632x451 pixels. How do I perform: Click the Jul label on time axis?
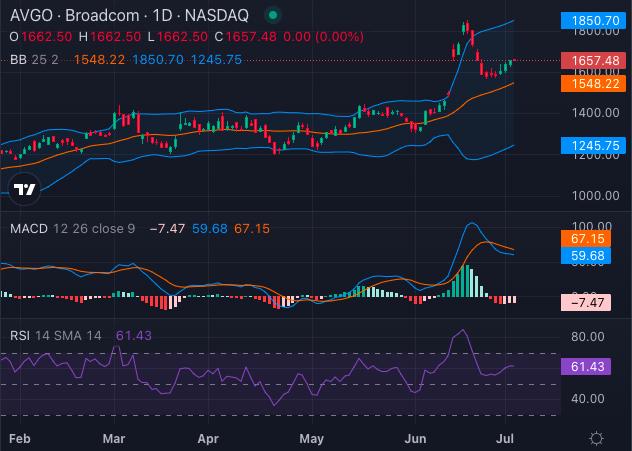tap(505, 438)
